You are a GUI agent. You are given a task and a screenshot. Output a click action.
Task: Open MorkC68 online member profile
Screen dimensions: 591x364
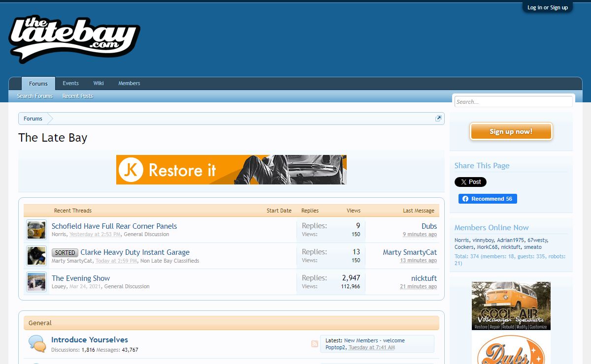(487, 247)
